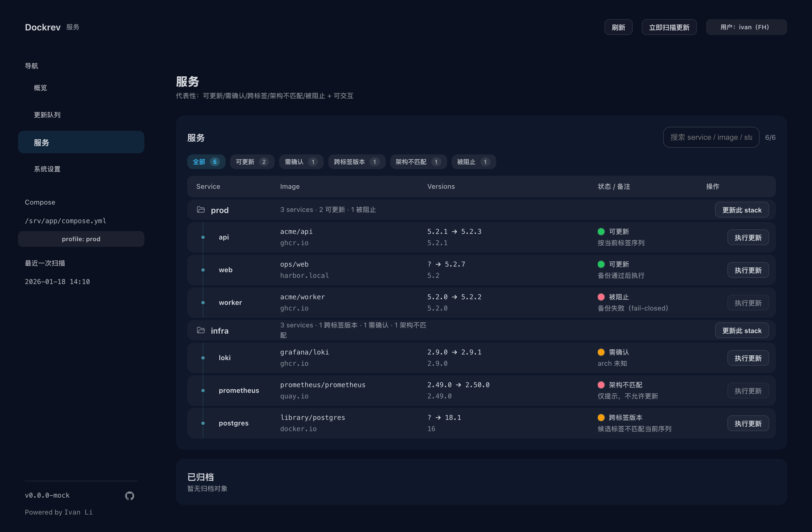Filter by 需确认 services
This screenshot has height=532, width=812.
click(301, 162)
